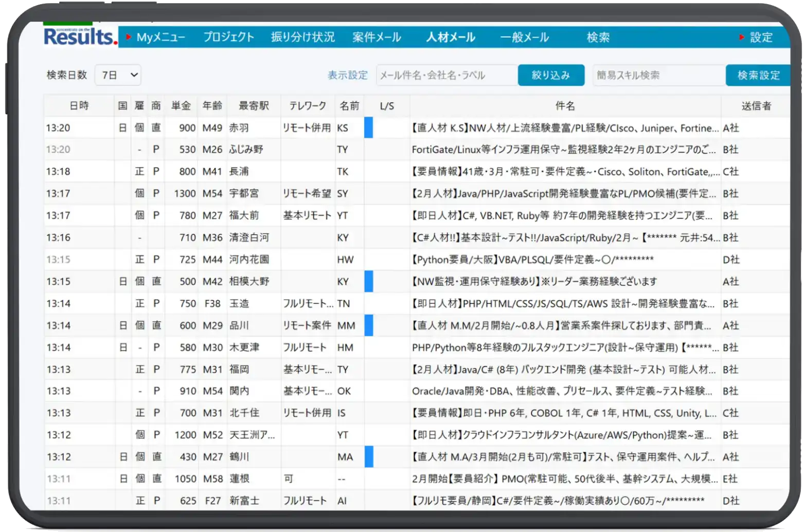
Task: Click the blue L/S bar on the 品川 MM row
Action: 368,325
